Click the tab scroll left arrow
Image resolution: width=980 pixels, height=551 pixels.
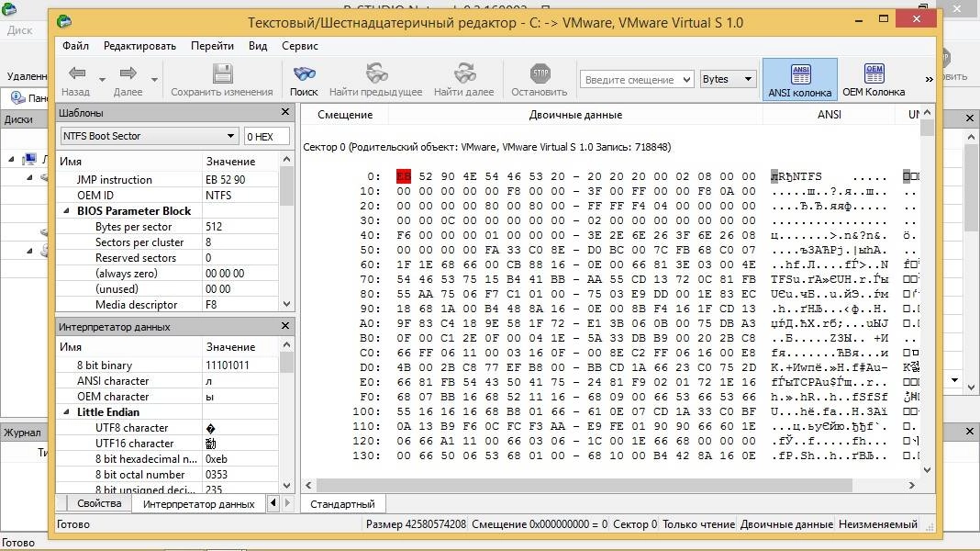coord(273,502)
